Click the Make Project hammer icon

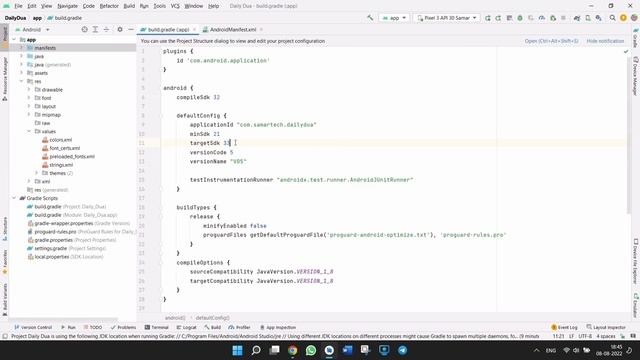[370, 18]
